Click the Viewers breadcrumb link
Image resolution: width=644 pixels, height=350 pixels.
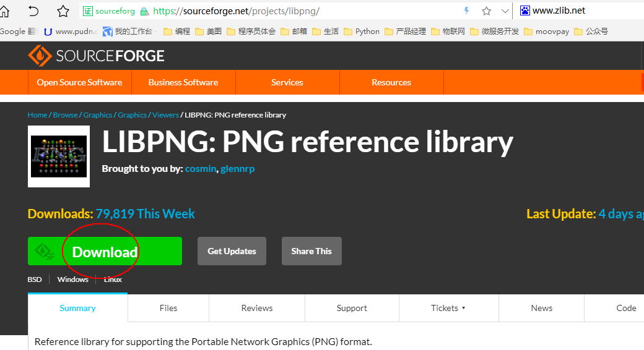tap(165, 115)
